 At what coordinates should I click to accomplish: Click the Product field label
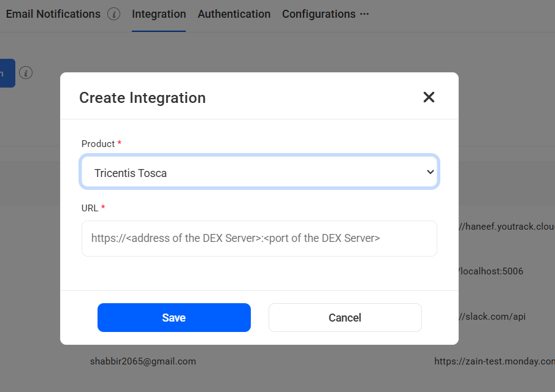[x=98, y=144]
